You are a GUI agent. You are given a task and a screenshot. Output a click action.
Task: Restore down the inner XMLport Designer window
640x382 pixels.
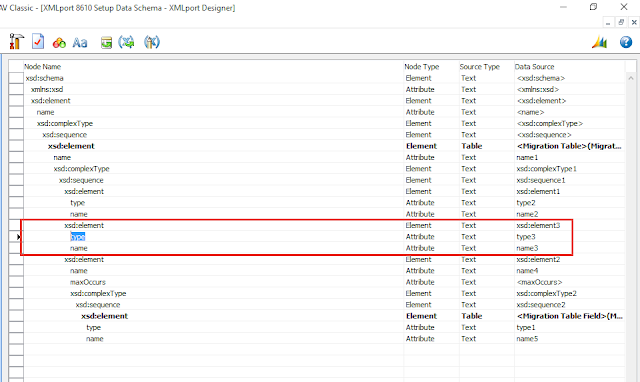tap(621, 22)
